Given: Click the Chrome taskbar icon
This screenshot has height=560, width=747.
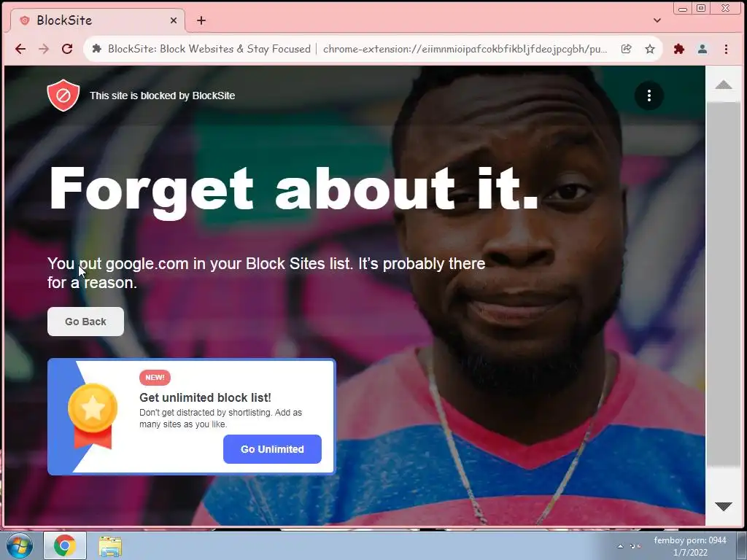Looking at the screenshot, I should pyautogui.click(x=65, y=545).
